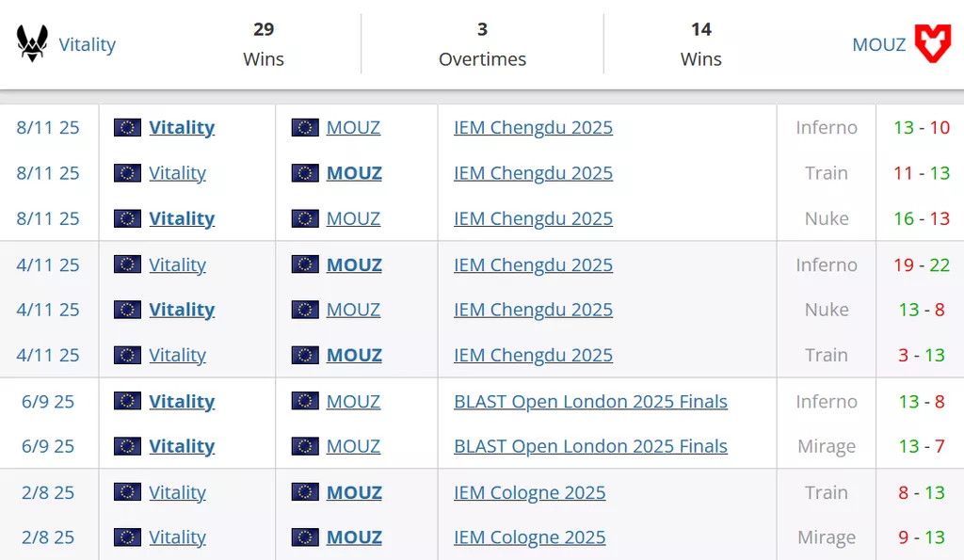964x560 pixels.
Task: Open IEM Cologne 2025 link in Mirage row
Action: coord(529,537)
